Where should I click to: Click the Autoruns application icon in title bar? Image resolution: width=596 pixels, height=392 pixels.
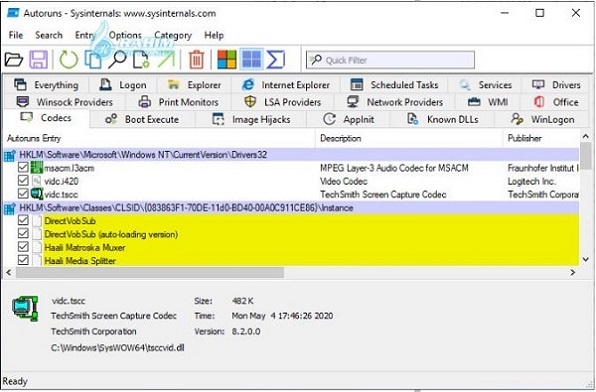click(14, 13)
